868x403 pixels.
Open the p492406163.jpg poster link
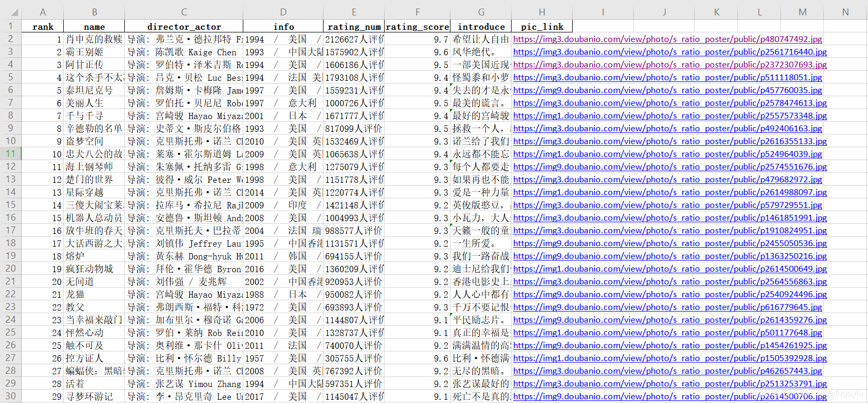tap(667, 129)
